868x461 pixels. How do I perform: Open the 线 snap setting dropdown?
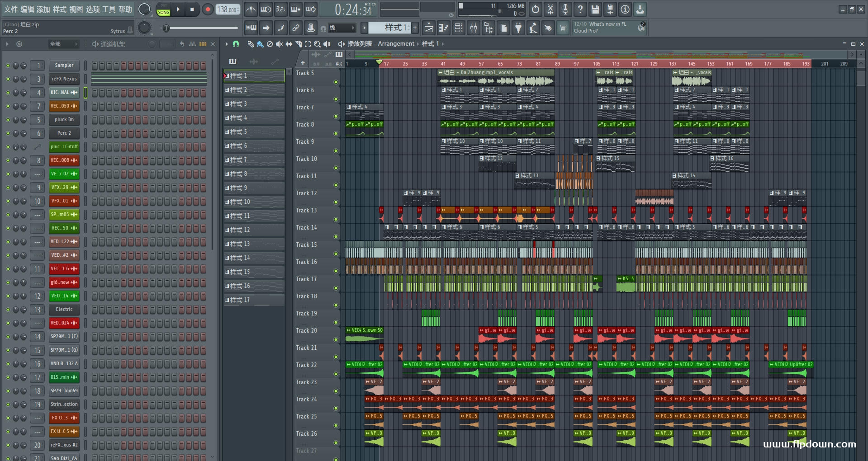click(342, 28)
